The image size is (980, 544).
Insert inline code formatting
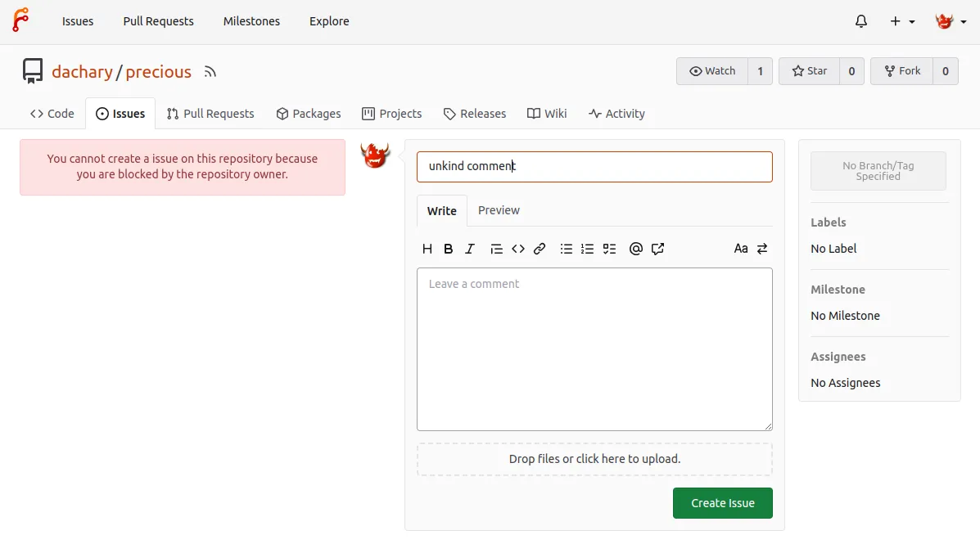point(518,249)
